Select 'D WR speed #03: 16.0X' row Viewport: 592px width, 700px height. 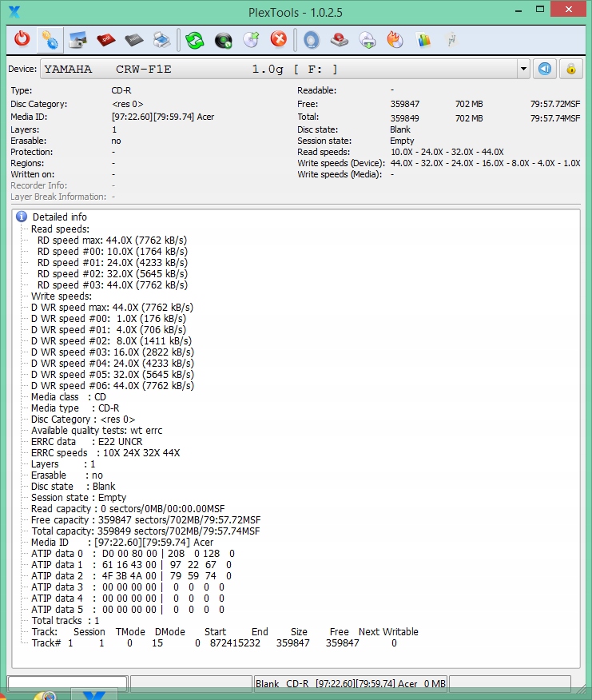[113, 352]
